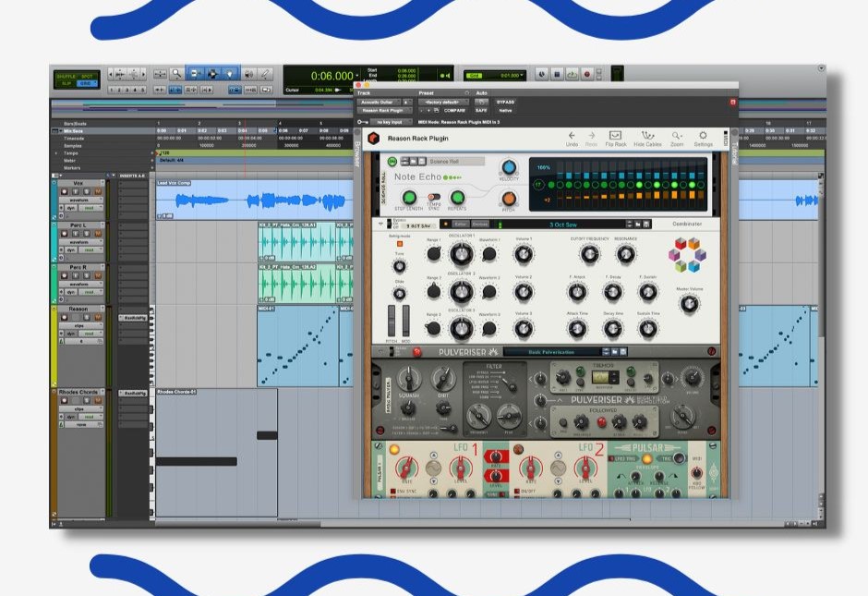
Task: Click the Flip Rack icon
Action: (x=615, y=138)
